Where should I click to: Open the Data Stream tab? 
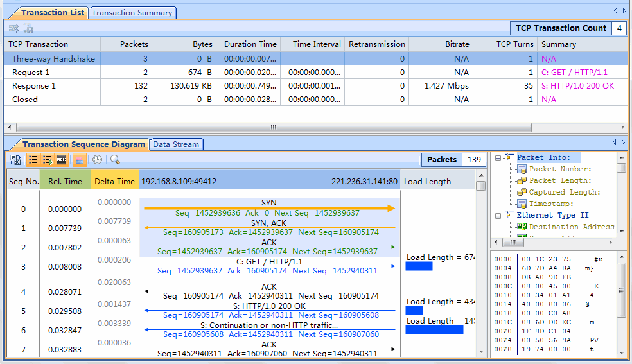176,144
